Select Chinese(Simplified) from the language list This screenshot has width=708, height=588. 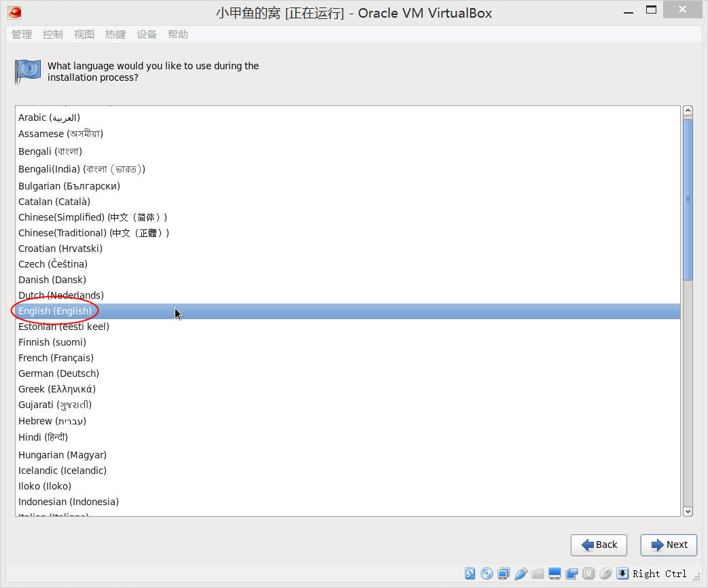pyautogui.click(x=92, y=217)
